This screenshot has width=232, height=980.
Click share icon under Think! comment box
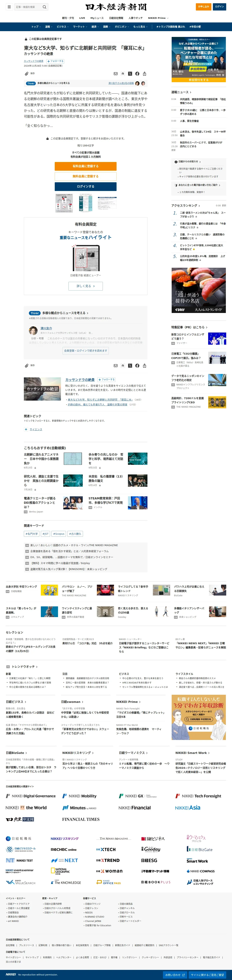click(x=144, y=365)
